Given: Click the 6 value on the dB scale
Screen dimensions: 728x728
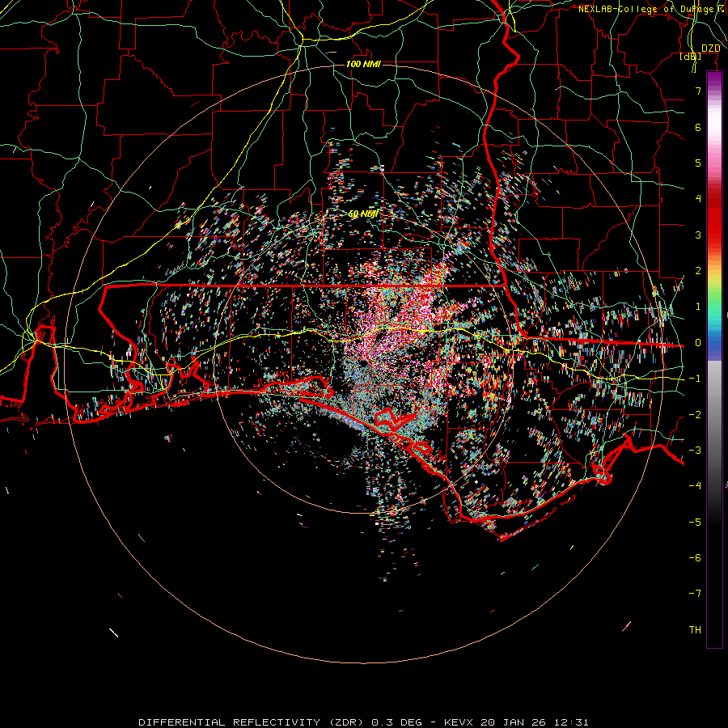Looking at the screenshot, I should 698,127.
